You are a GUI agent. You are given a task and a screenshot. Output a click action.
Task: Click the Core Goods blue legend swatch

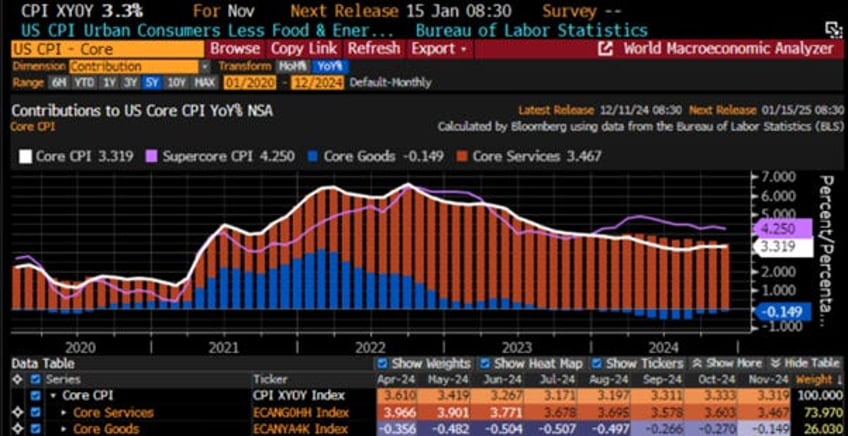pos(314,157)
